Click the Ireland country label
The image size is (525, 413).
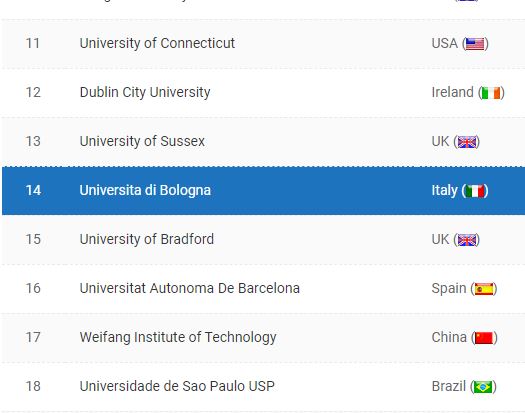click(x=452, y=92)
